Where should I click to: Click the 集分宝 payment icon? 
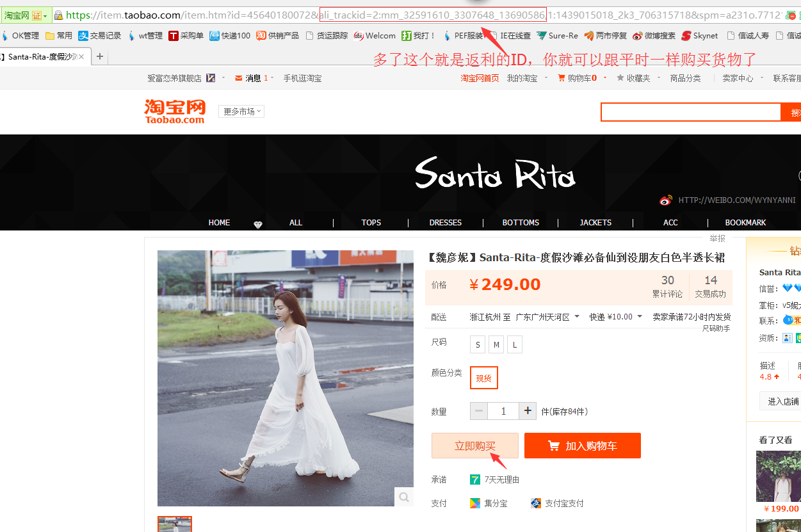(475, 503)
